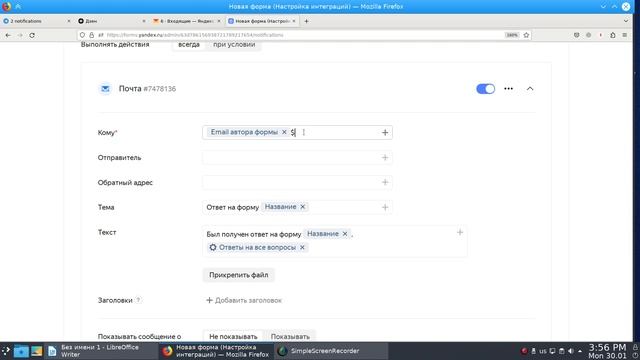Collapse the Почта section chevron
The image size is (640, 360).
(x=530, y=89)
